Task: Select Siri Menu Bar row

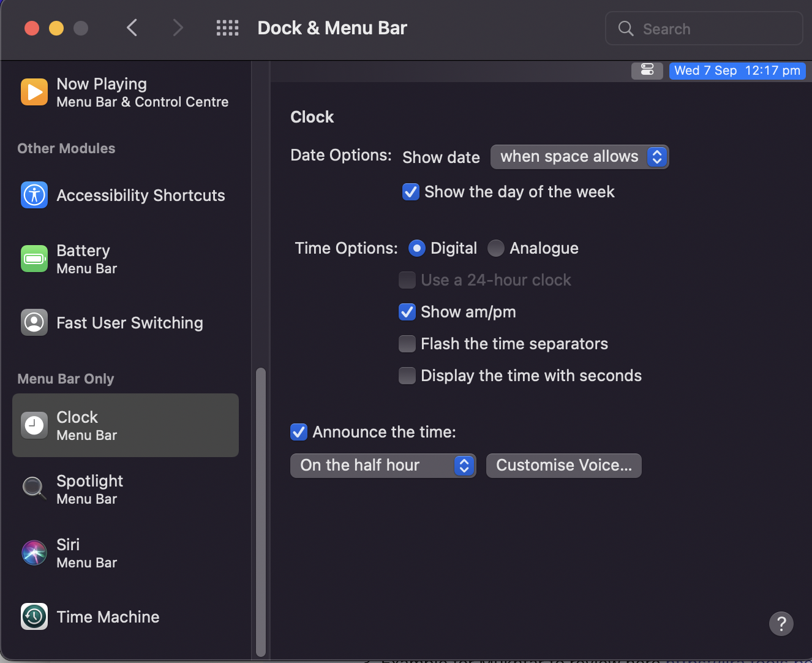Action: [x=126, y=553]
